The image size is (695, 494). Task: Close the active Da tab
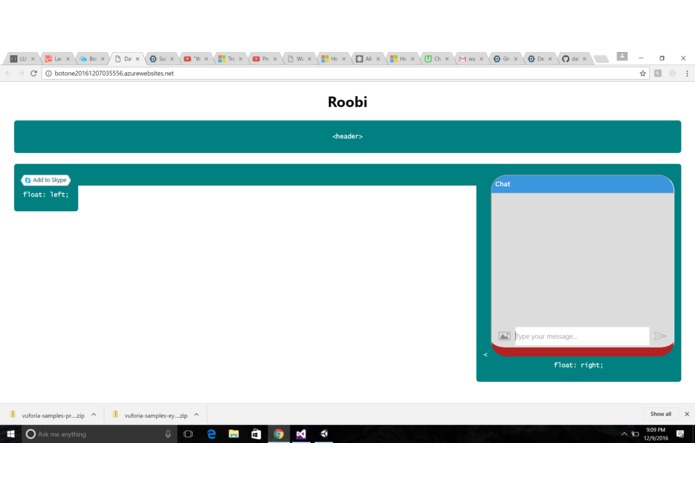point(137,59)
